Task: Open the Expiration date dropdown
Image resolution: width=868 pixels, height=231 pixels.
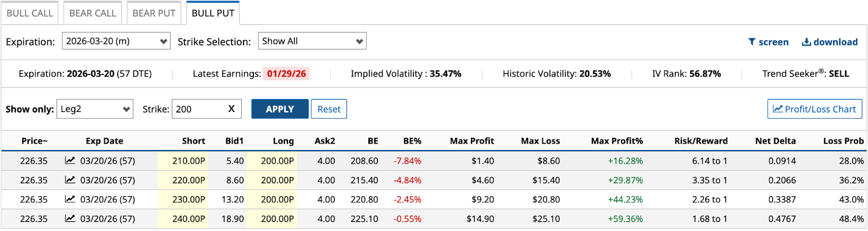Action: (116, 41)
